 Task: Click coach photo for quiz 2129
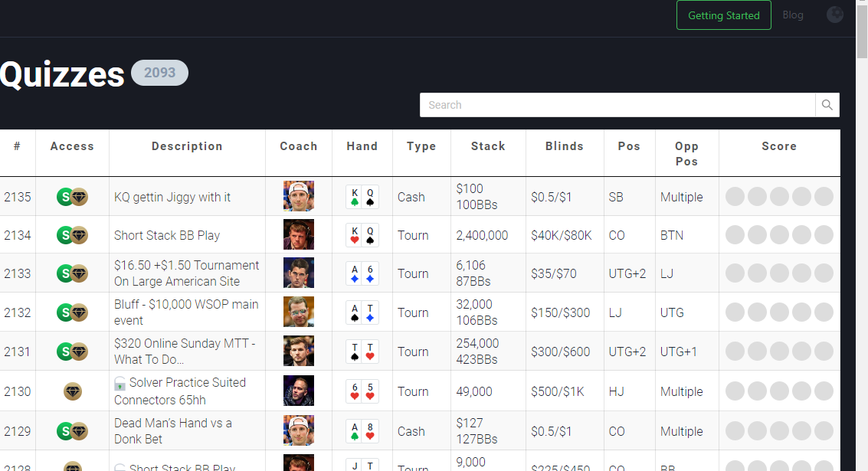[298, 430]
